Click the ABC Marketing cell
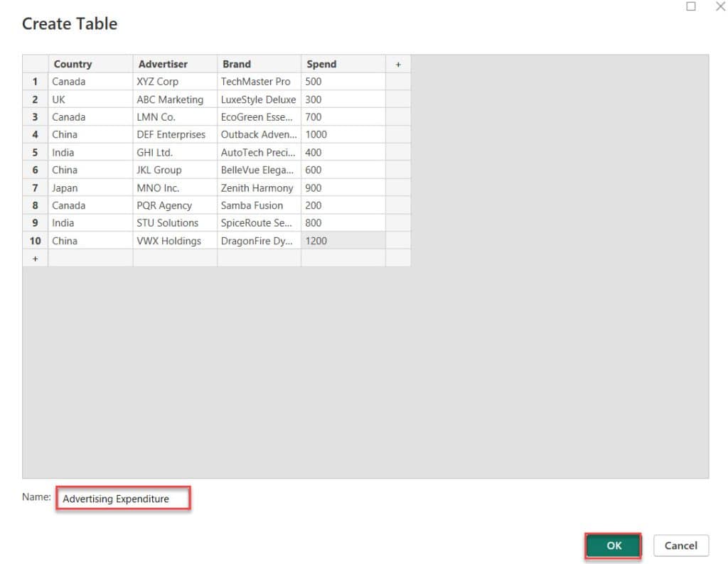This screenshot has width=728, height=564. (175, 99)
